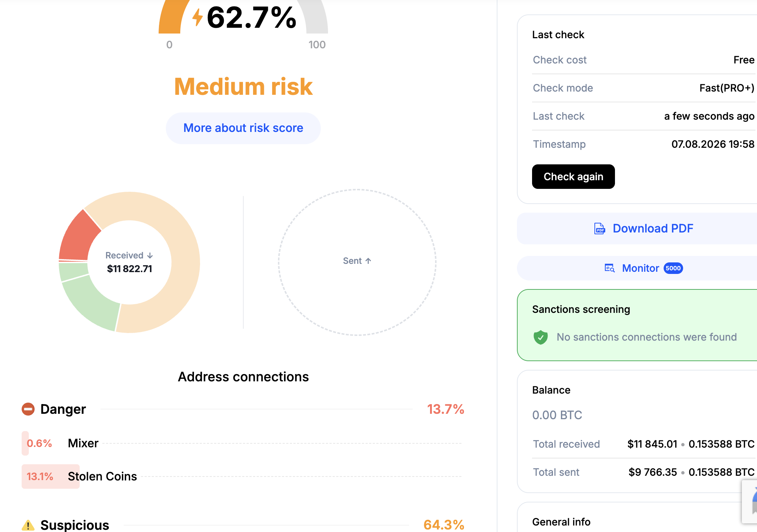Click the Monitor chart-search icon
Image resolution: width=757 pixels, height=532 pixels.
610,268
